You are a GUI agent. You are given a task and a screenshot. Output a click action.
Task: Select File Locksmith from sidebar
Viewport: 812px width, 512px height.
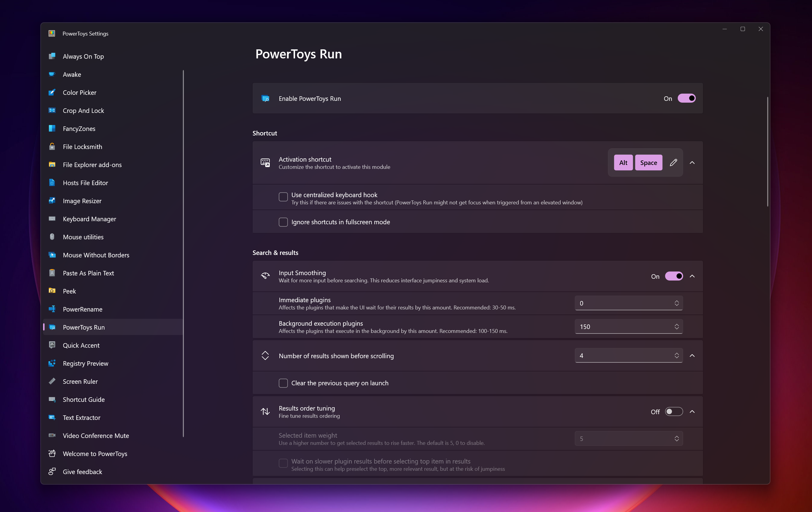(x=82, y=146)
